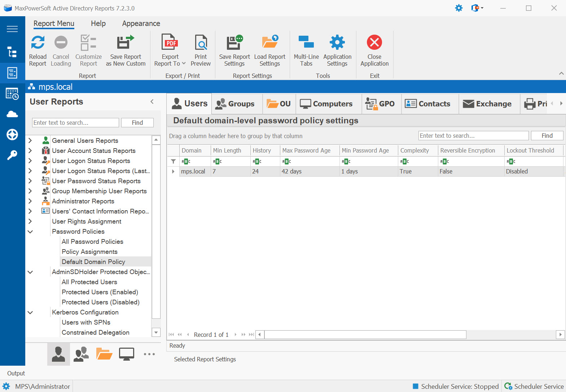
Task: Expand General Users Reports node
Action: point(30,141)
